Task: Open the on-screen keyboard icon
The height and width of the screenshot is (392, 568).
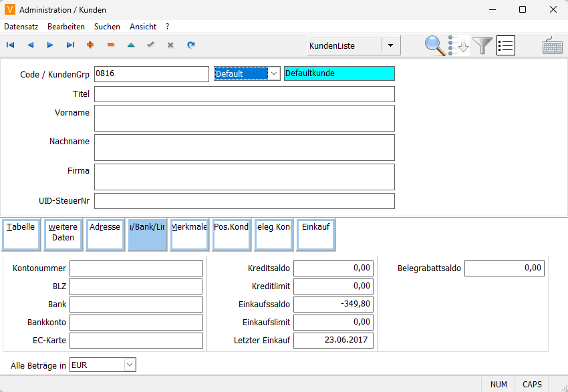Action: (x=552, y=45)
